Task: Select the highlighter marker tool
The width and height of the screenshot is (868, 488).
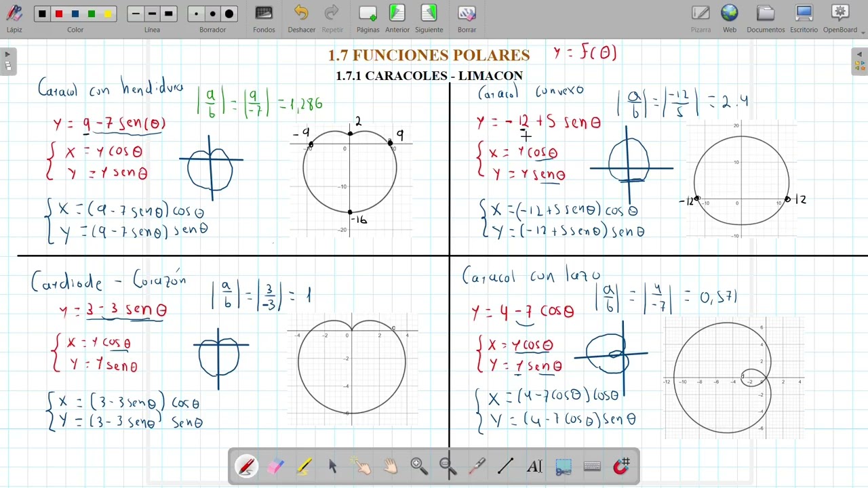Action: (x=304, y=466)
